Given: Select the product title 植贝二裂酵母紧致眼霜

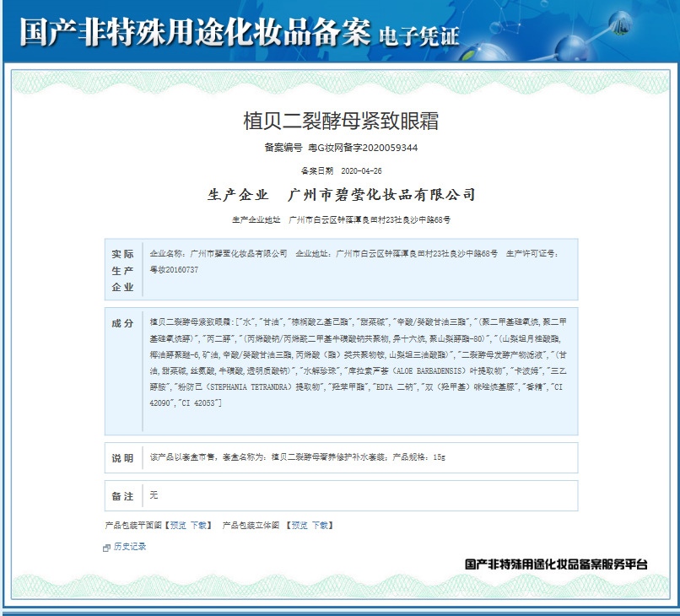Looking at the screenshot, I should coord(341,121).
